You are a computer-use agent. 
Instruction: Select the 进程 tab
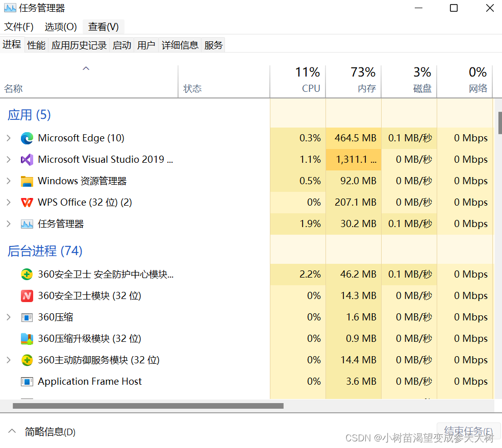click(12, 44)
